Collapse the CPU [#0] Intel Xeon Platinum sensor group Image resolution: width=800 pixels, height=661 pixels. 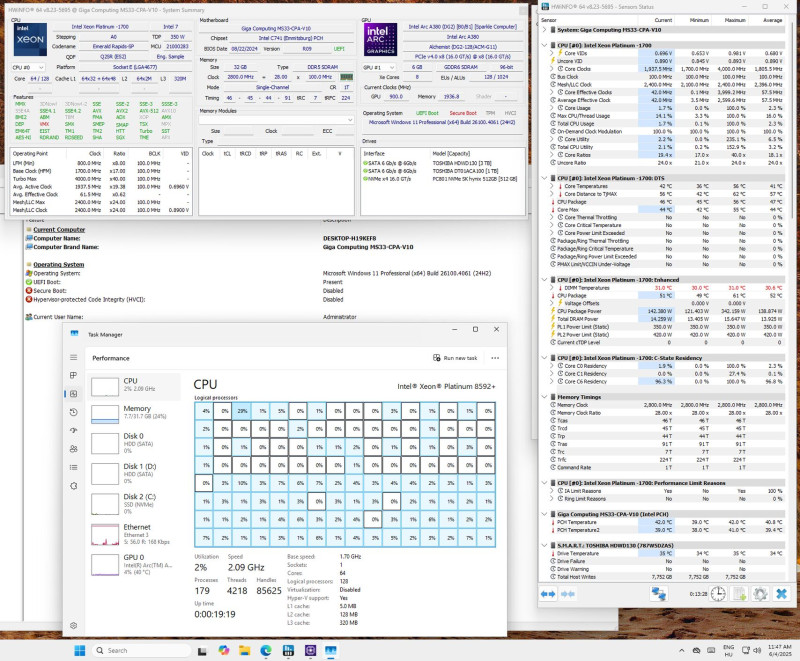pos(544,45)
